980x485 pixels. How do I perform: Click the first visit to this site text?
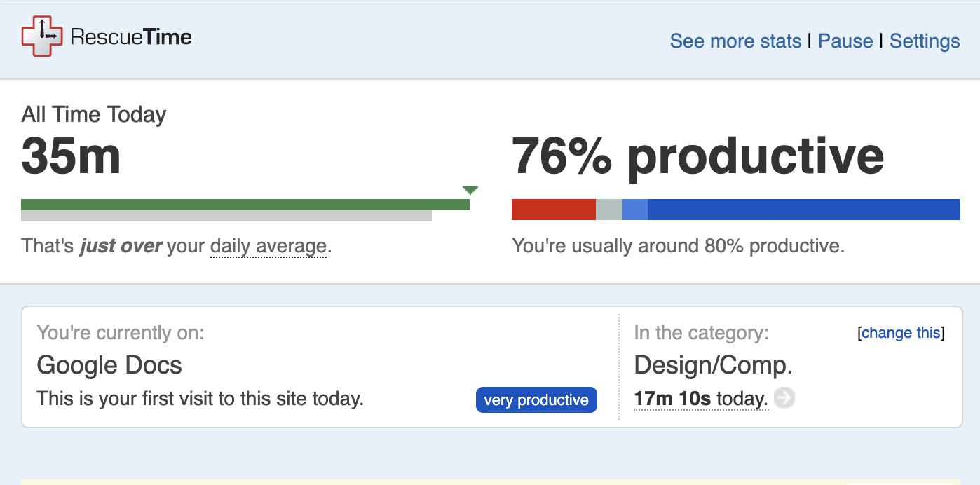coord(200,399)
